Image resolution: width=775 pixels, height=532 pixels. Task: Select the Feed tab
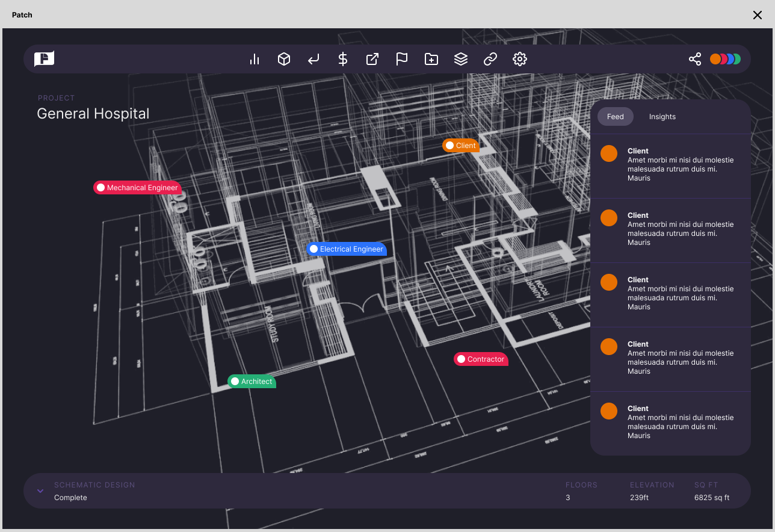coord(615,117)
